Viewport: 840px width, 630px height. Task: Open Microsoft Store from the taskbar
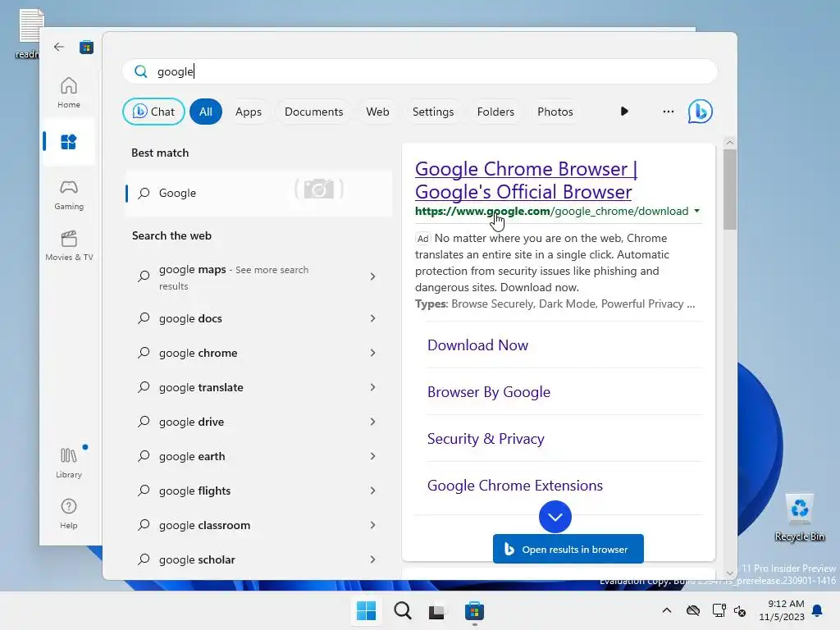click(474, 610)
